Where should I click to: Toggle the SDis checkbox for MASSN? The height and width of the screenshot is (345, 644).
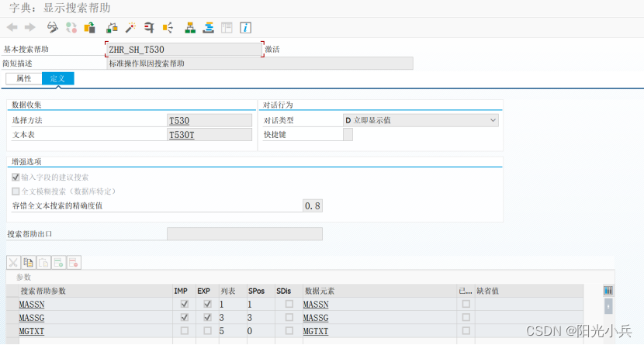click(289, 304)
